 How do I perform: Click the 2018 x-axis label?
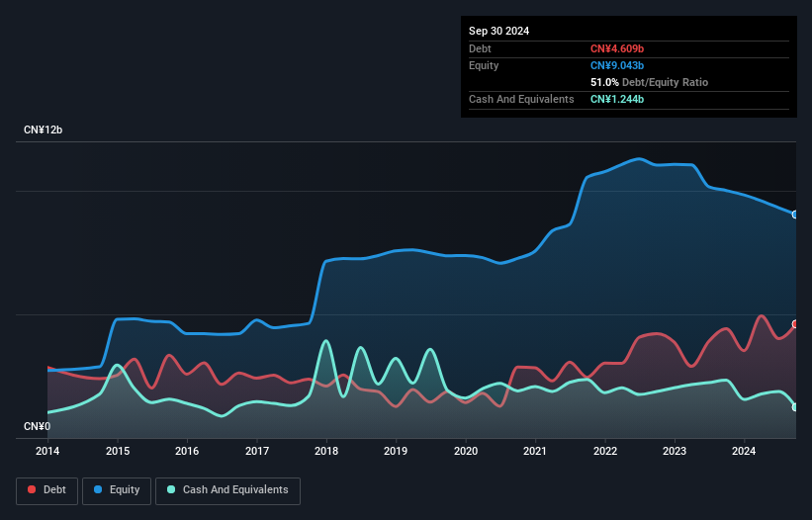click(326, 451)
